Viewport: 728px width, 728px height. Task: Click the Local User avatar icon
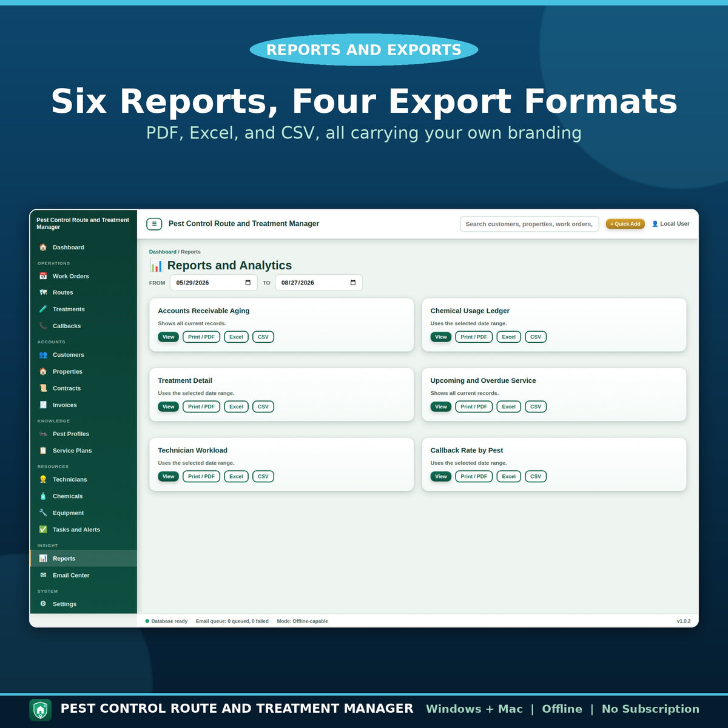click(x=655, y=224)
